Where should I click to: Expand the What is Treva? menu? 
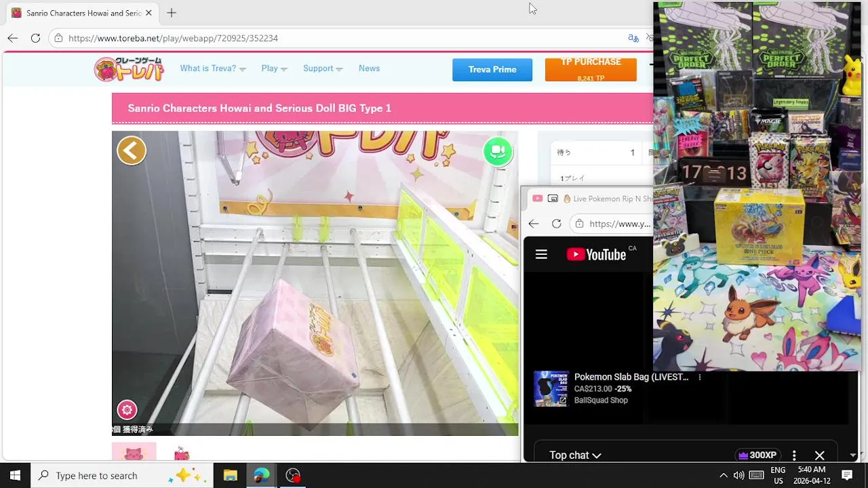pyautogui.click(x=212, y=68)
